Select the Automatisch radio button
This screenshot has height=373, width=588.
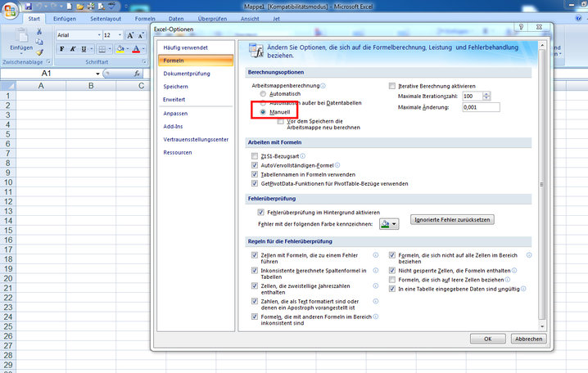pyautogui.click(x=263, y=94)
